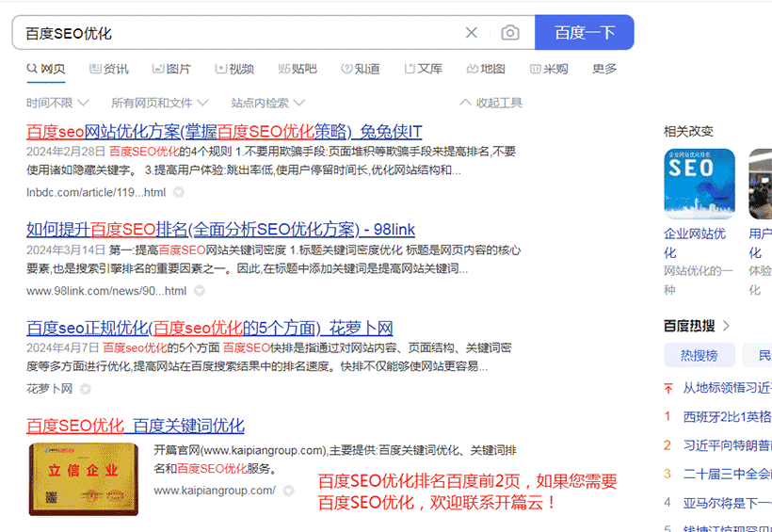
Task: Click the blue SEO 企业网站优化 thumbnail
Action: 700,183
